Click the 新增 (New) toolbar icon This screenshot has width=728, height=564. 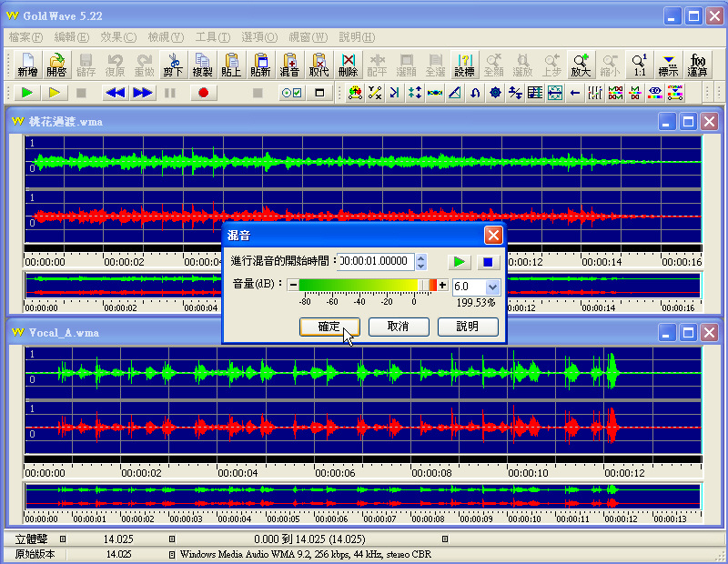(27, 64)
